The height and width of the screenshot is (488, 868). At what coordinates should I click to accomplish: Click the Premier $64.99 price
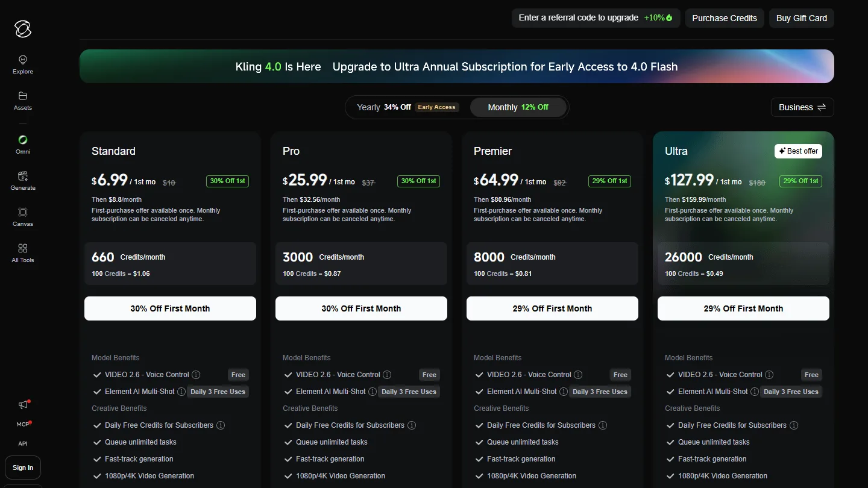click(496, 180)
